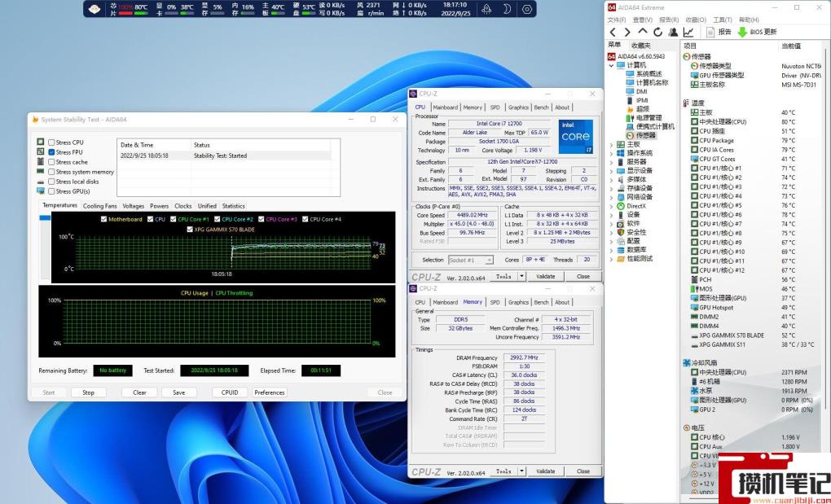This screenshot has width=831, height=504.
Task: Expand the 存储设备 tree node
Action: (x=612, y=188)
